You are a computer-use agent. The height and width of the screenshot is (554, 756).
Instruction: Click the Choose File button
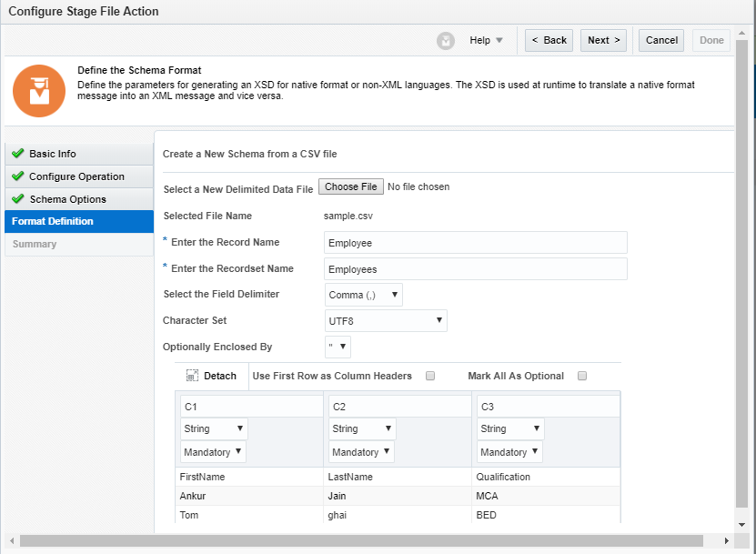[350, 187]
